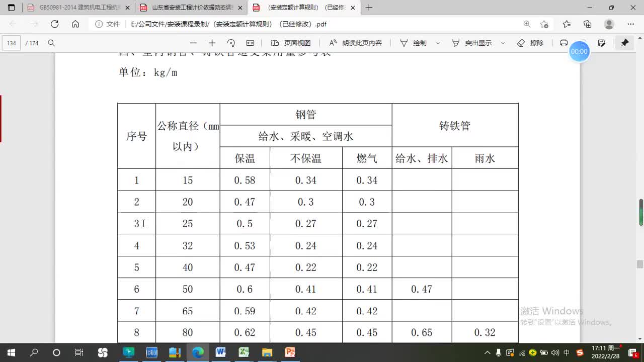Open the green monitor app on taskbar
Screen dimensions: 644x362
[x=129, y=352]
